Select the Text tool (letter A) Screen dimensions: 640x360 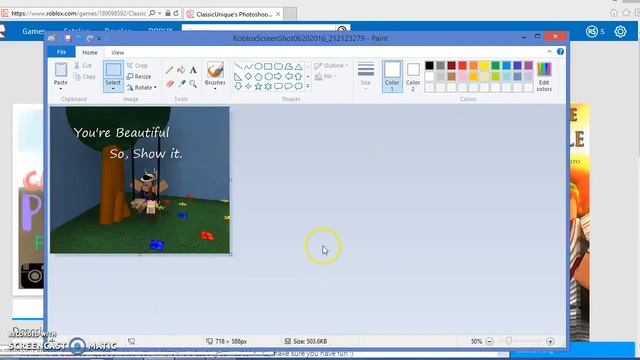click(193, 70)
